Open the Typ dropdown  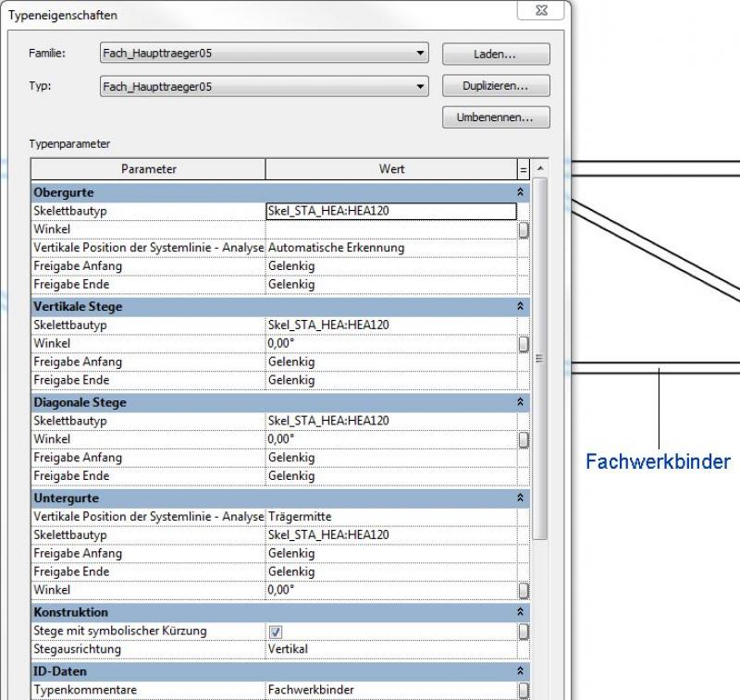pyautogui.click(x=422, y=86)
